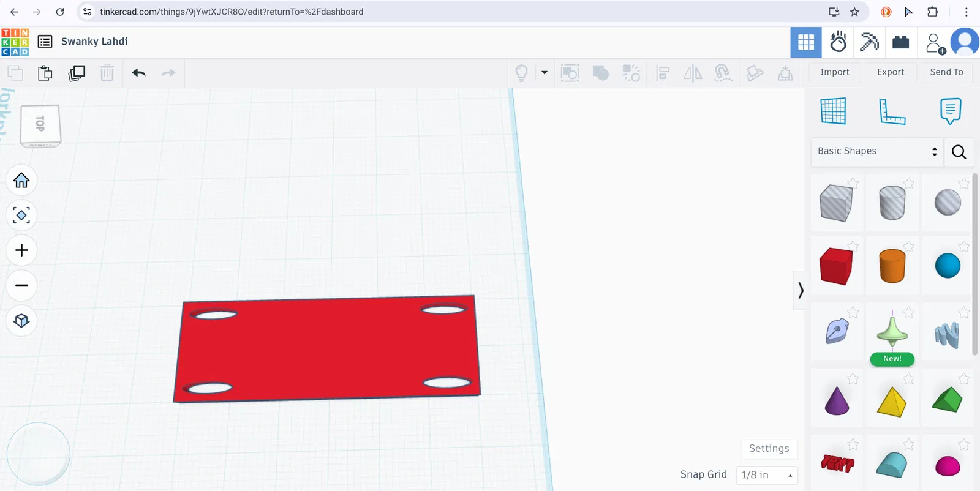Favorite the yellow Pyramid with its star
Screen dimensions: 980x491
coord(909,379)
